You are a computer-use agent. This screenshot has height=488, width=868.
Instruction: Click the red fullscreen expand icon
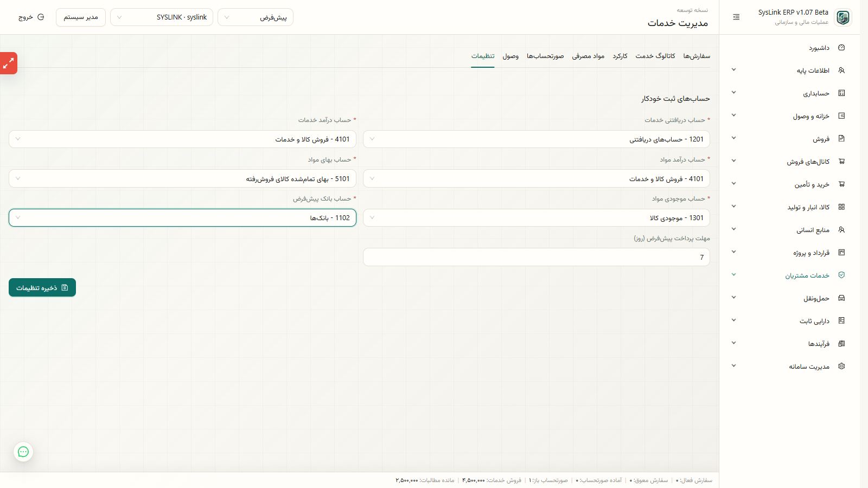pos(8,63)
